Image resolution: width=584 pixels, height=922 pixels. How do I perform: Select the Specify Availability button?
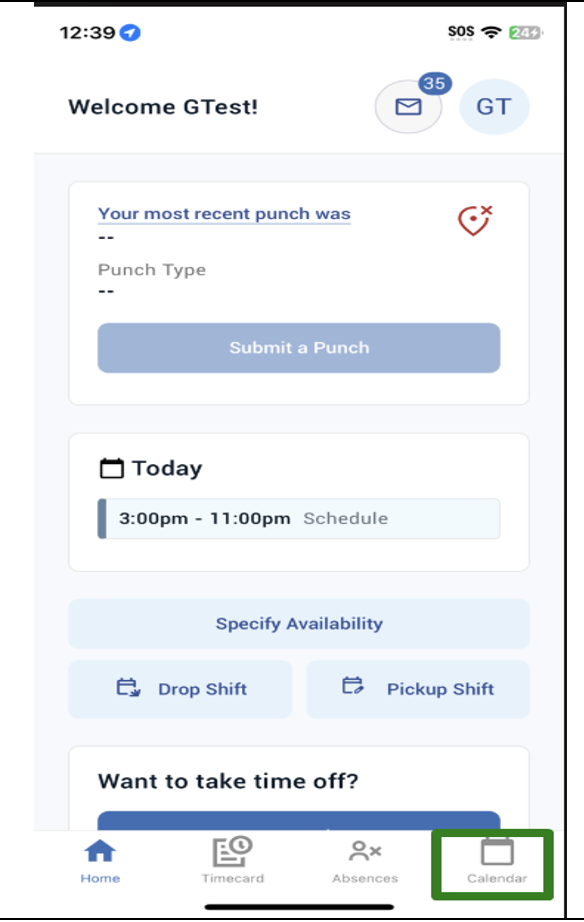pos(299,624)
